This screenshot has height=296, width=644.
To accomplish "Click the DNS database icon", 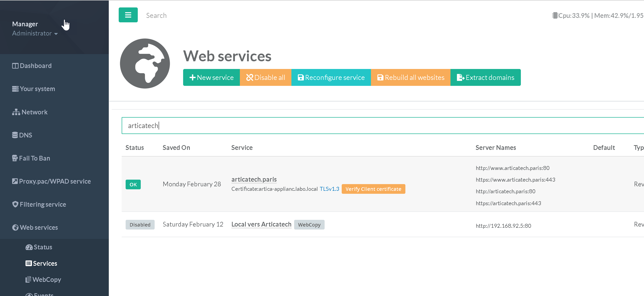I will (x=15, y=135).
